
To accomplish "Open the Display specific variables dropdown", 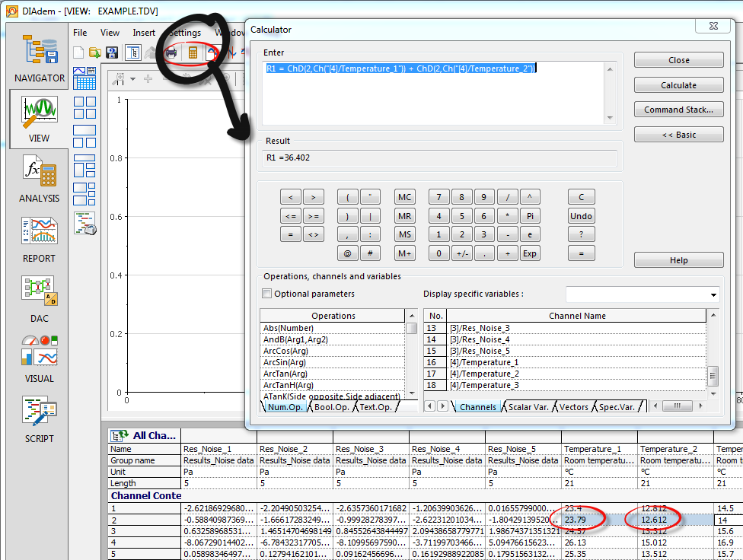I will tap(713, 294).
